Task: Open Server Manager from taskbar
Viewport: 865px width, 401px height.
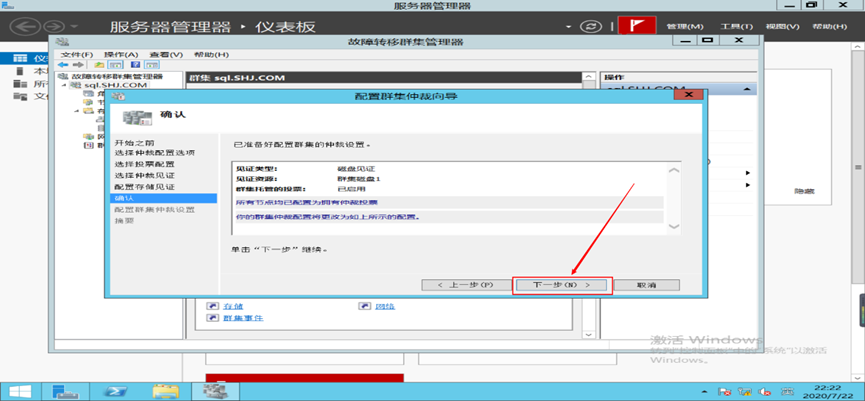Action: click(x=66, y=391)
